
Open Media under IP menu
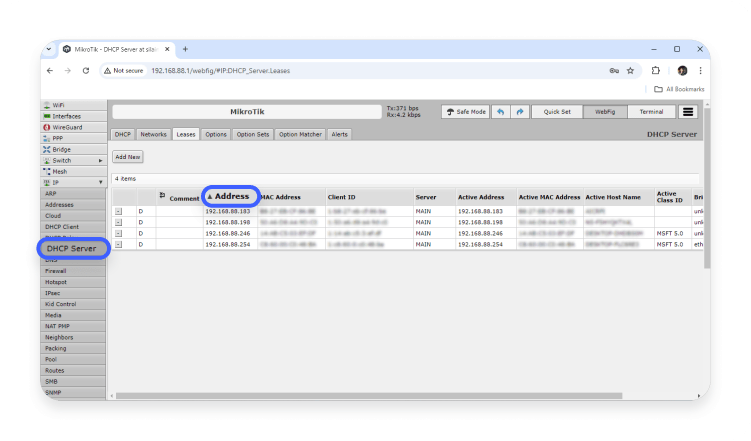tap(73, 315)
